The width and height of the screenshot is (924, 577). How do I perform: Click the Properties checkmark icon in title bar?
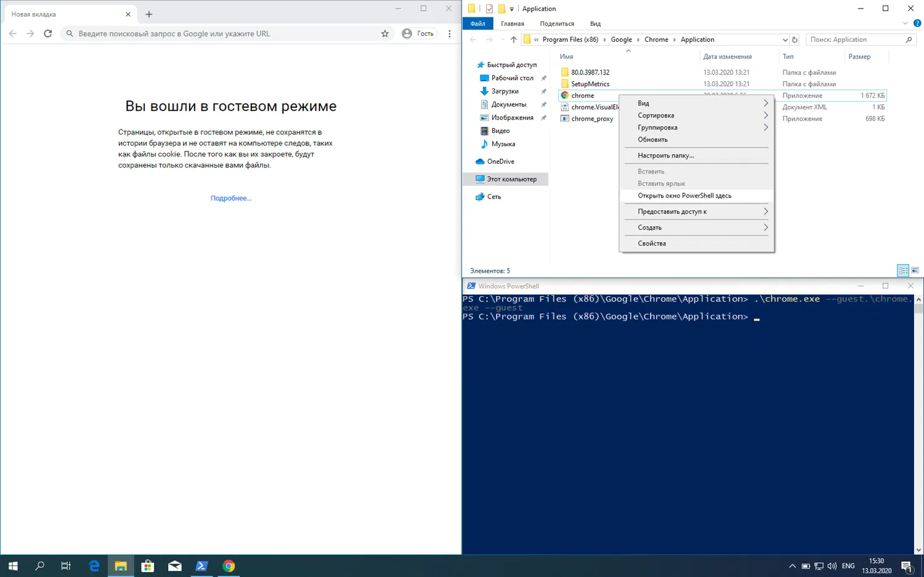tap(489, 9)
